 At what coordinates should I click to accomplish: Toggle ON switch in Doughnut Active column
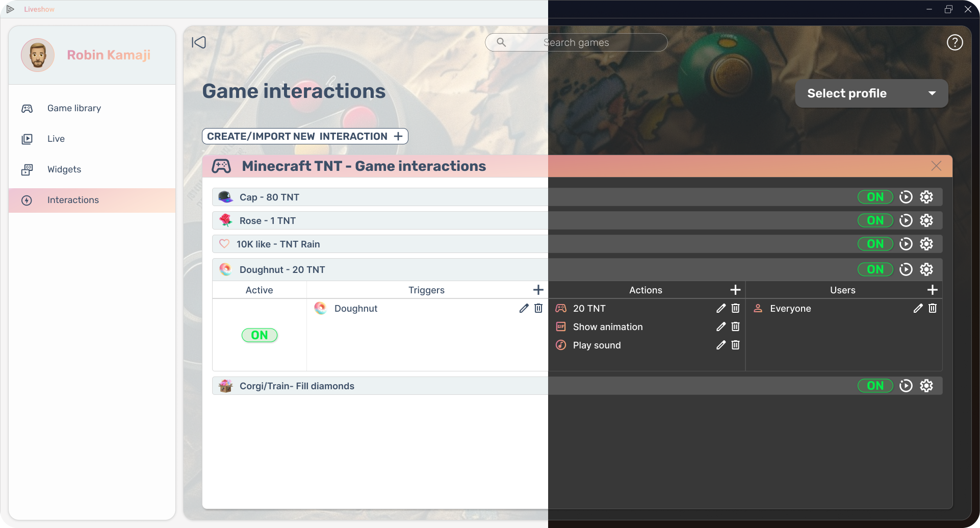point(260,335)
